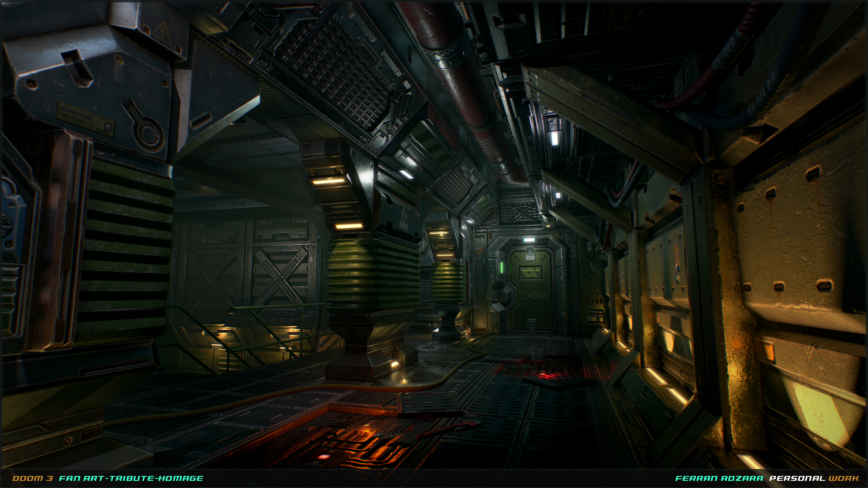The width and height of the screenshot is (868, 488).
Task: Click the 'DOOM 3' caption text
Action: (x=33, y=478)
